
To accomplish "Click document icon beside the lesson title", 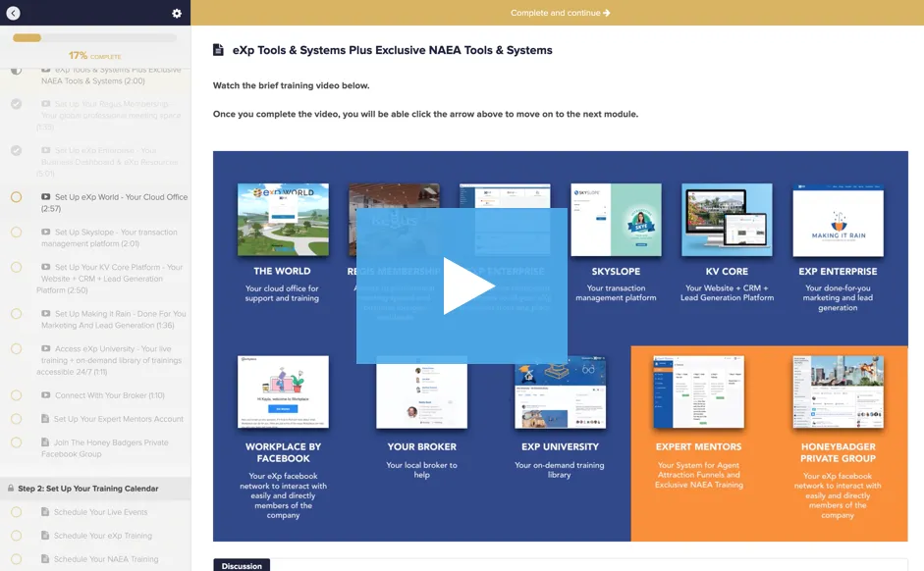I will [x=218, y=50].
